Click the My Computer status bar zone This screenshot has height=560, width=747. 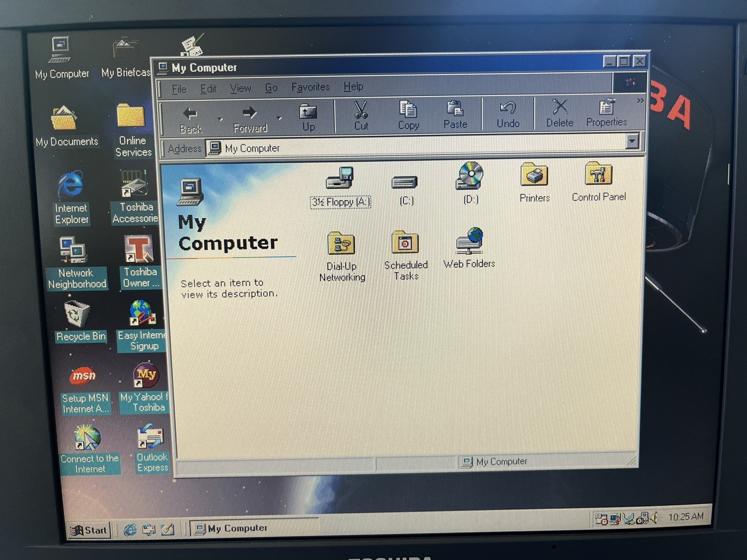click(x=547, y=462)
